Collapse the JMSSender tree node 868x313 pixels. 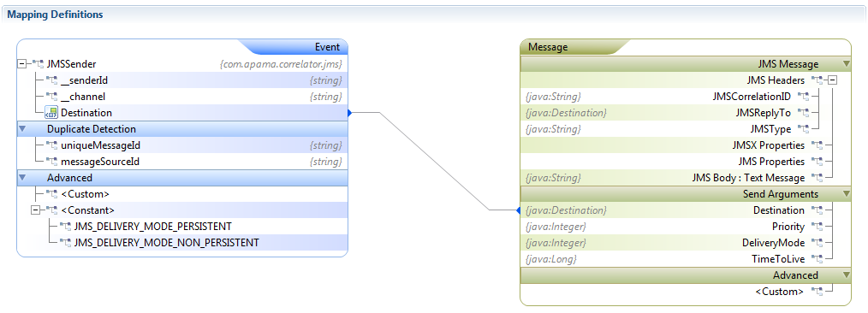[x=22, y=64]
